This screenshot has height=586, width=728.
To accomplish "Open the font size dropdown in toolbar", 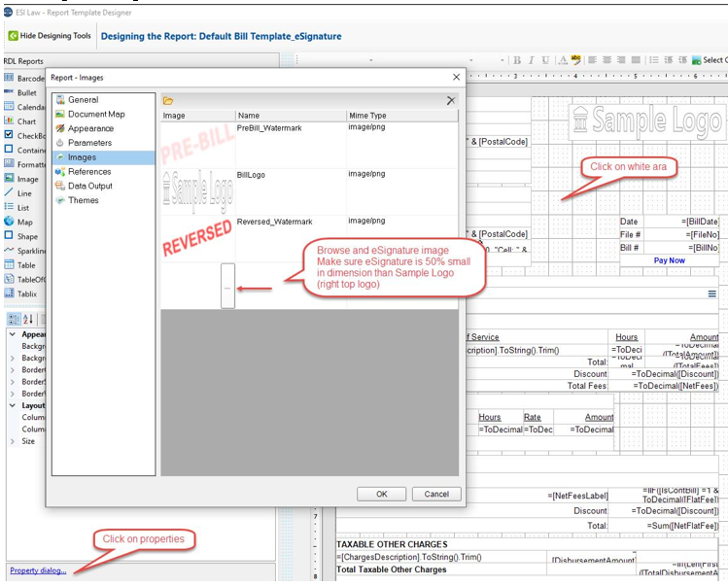I will (503, 60).
